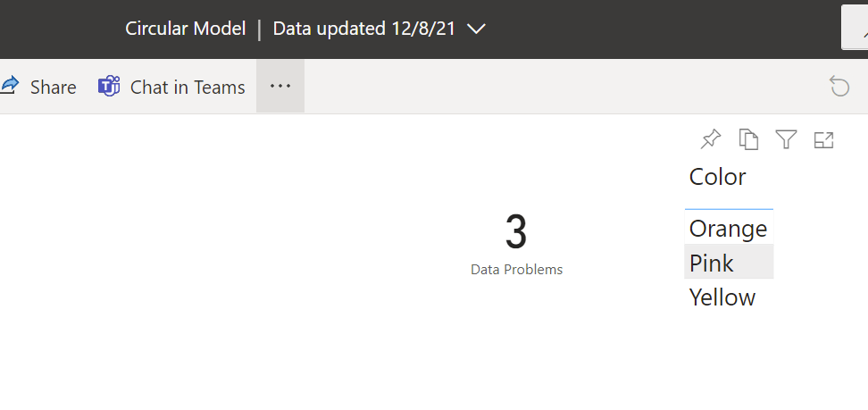Click the reset to default undo icon
Image resolution: width=868 pixels, height=410 pixels.
tap(839, 86)
